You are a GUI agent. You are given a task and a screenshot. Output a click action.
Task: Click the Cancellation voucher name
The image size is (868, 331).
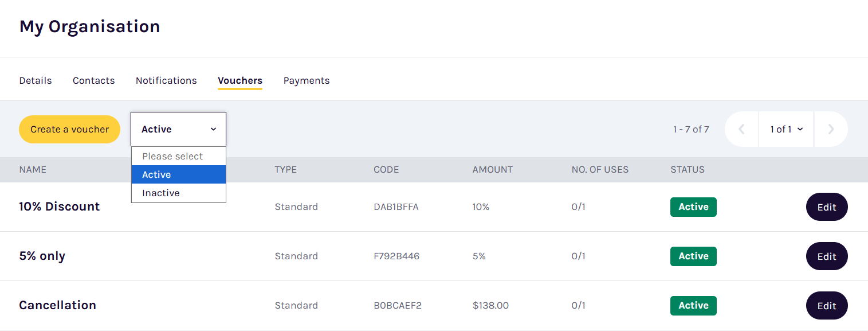[x=57, y=305]
